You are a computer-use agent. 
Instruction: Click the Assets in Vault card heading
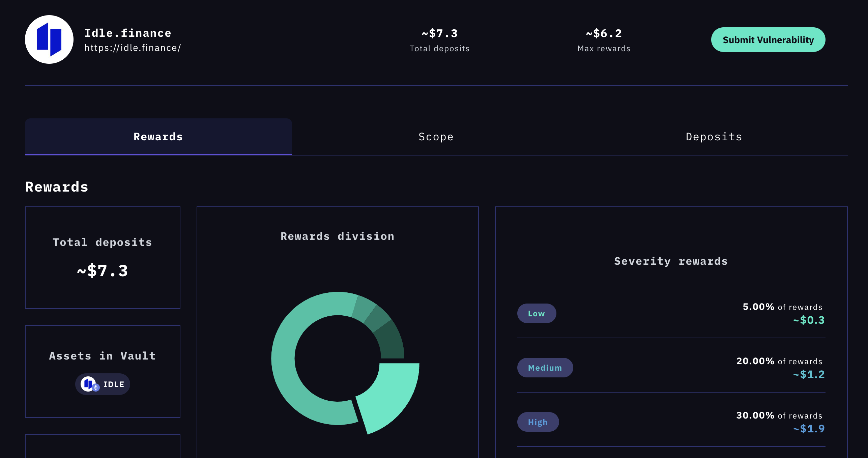103,356
